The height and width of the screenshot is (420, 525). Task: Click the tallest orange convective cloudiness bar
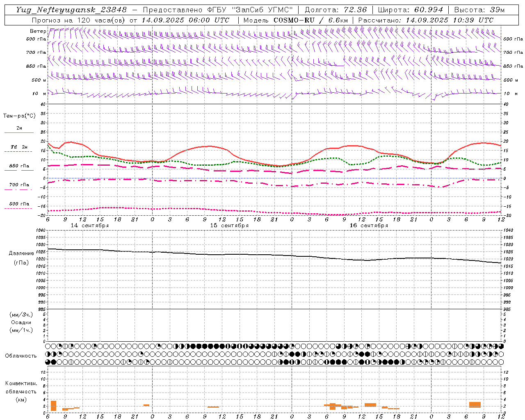point(53,406)
